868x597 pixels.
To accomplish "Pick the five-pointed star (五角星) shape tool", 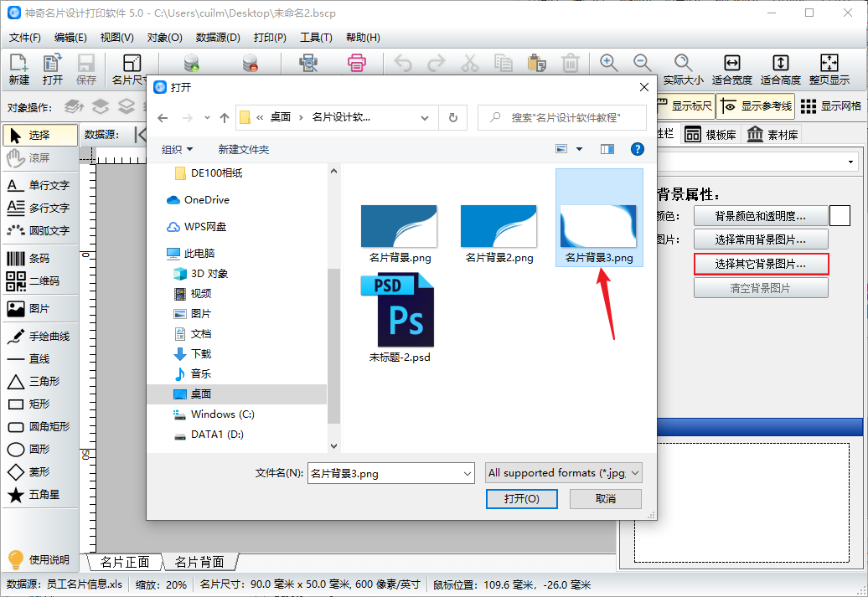I will tap(39, 495).
